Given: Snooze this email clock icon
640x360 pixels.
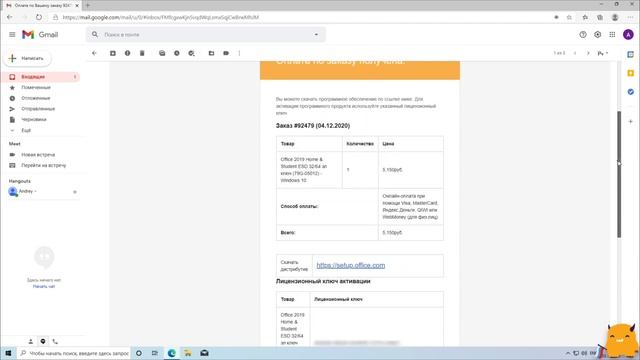Looking at the screenshot, I should point(177,53).
